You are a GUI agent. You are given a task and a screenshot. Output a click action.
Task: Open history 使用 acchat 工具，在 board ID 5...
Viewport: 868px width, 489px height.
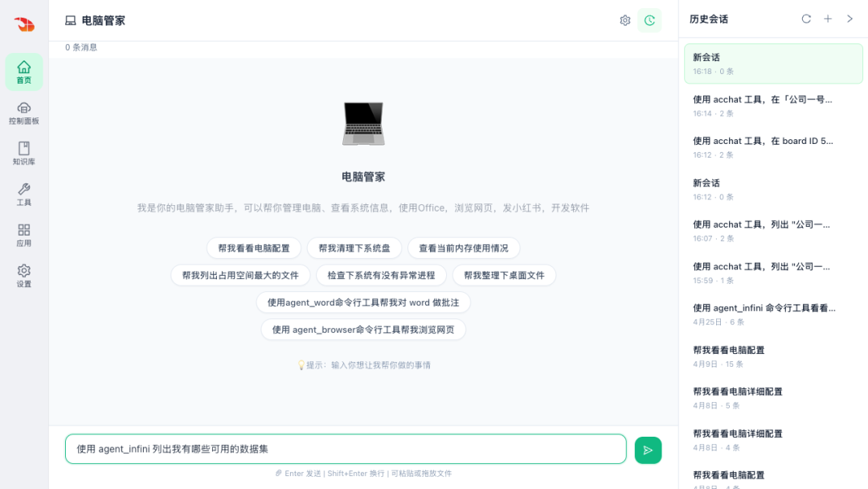[x=773, y=147]
